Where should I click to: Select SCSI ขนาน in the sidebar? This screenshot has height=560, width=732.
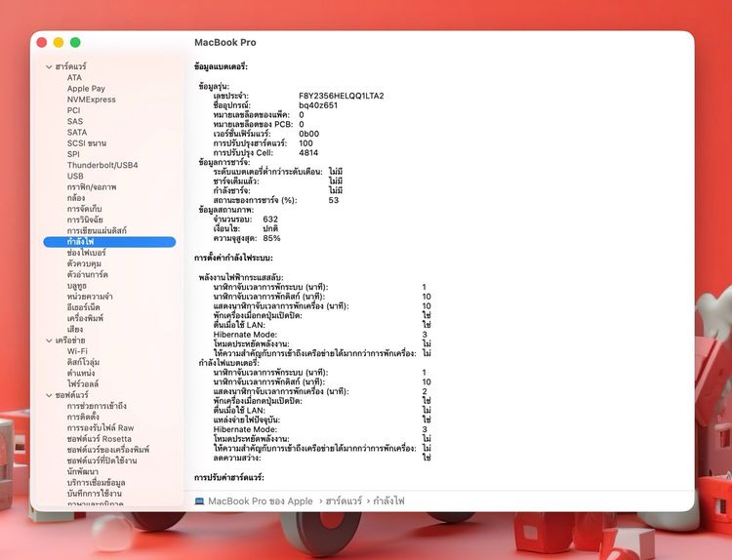tap(86, 143)
